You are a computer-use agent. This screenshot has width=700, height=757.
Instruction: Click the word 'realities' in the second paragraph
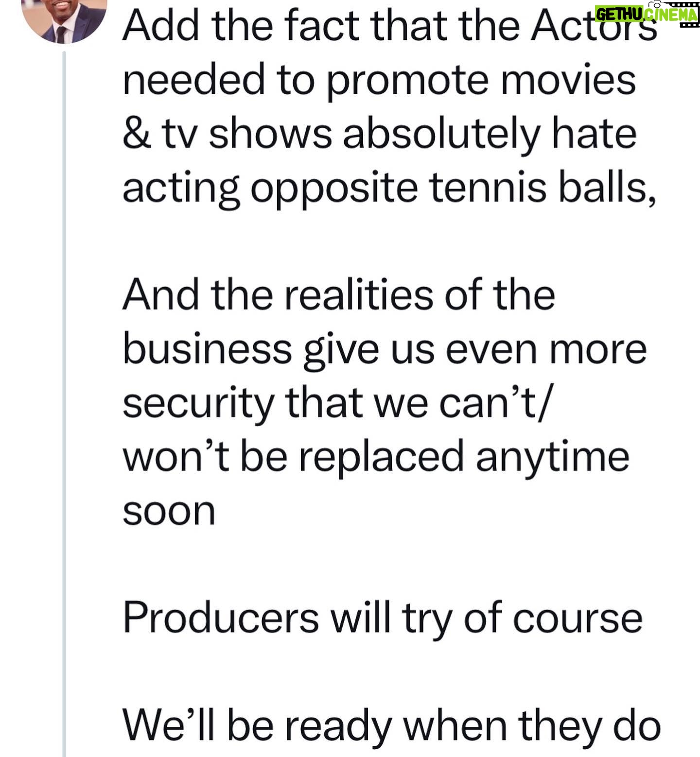pyautogui.click(x=359, y=295)
